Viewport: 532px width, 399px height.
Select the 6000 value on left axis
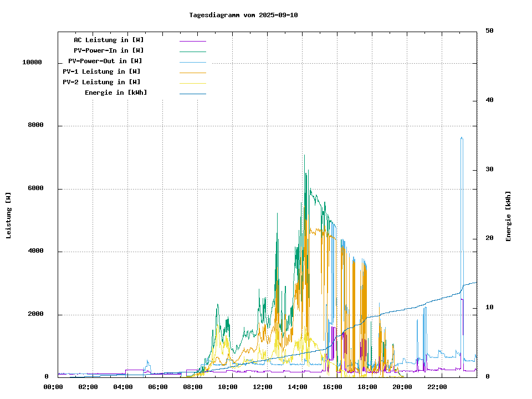click(36, 188)
